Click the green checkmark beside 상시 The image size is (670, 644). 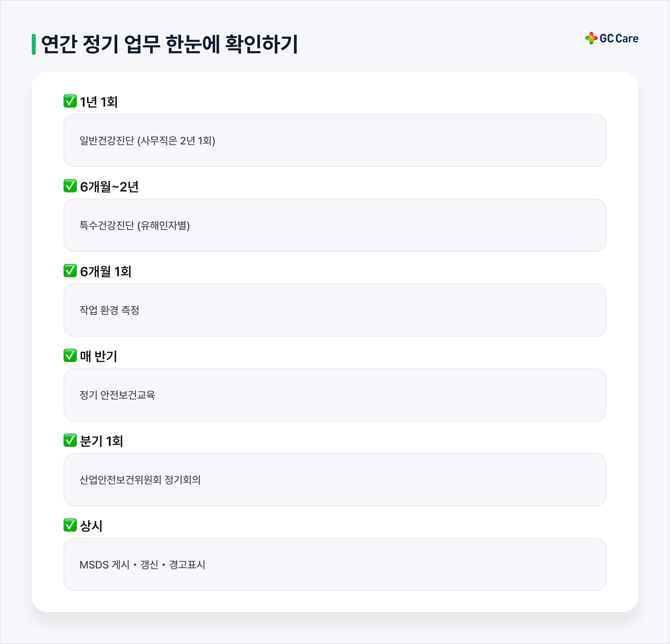pyautogui.click(x=70, y=525)
